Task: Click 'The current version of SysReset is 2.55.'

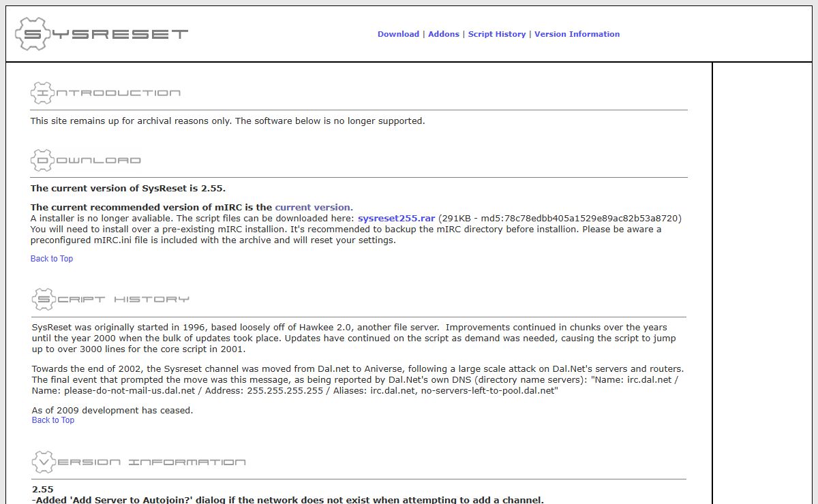Action: tap(128, 188)
